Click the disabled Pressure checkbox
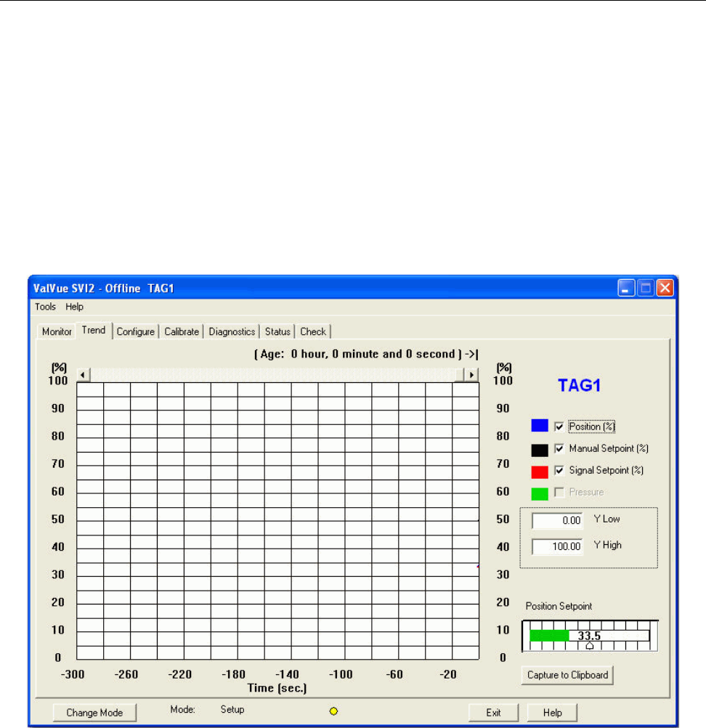The image size is (706, 728). tap(559, 492)
